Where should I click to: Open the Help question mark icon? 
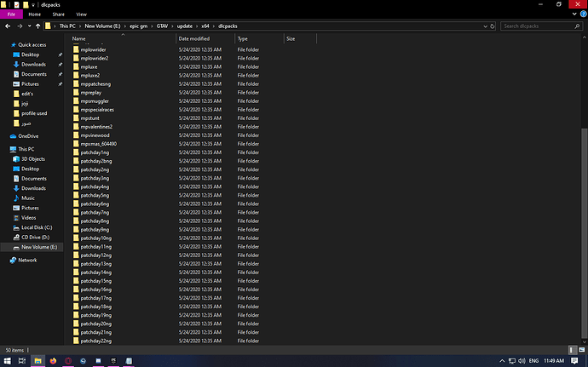582,14
